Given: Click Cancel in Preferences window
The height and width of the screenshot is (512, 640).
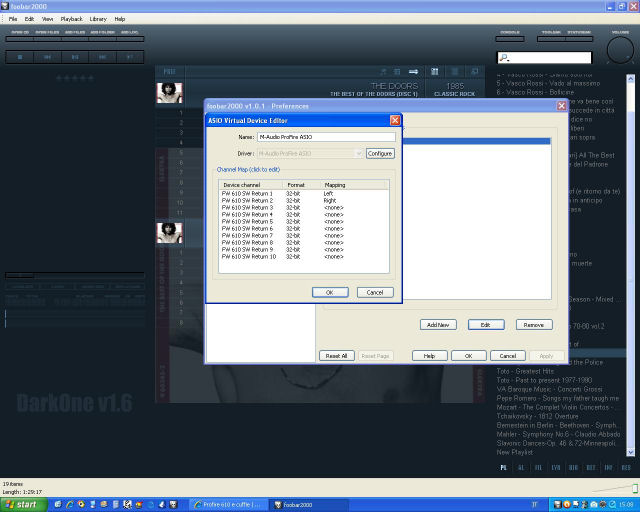Looking at the screenshot, I should (x=508, y=356).
